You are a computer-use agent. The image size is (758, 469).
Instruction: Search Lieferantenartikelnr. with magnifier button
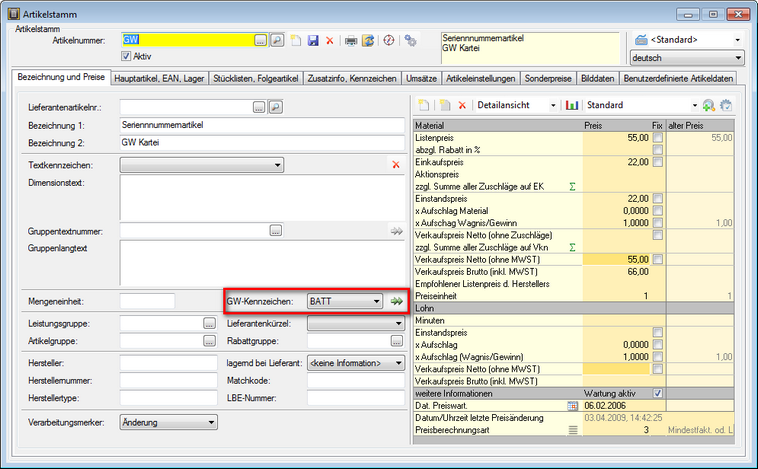click(x=276, y=107)
